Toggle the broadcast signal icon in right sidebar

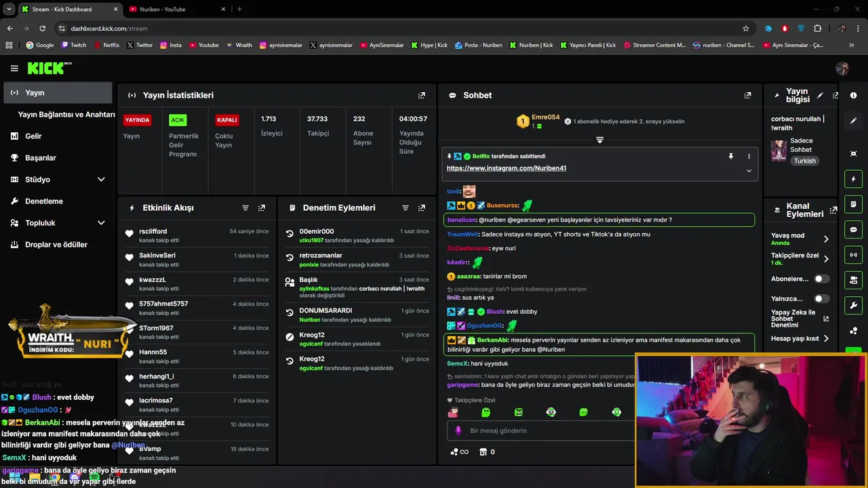coord(854,255)
